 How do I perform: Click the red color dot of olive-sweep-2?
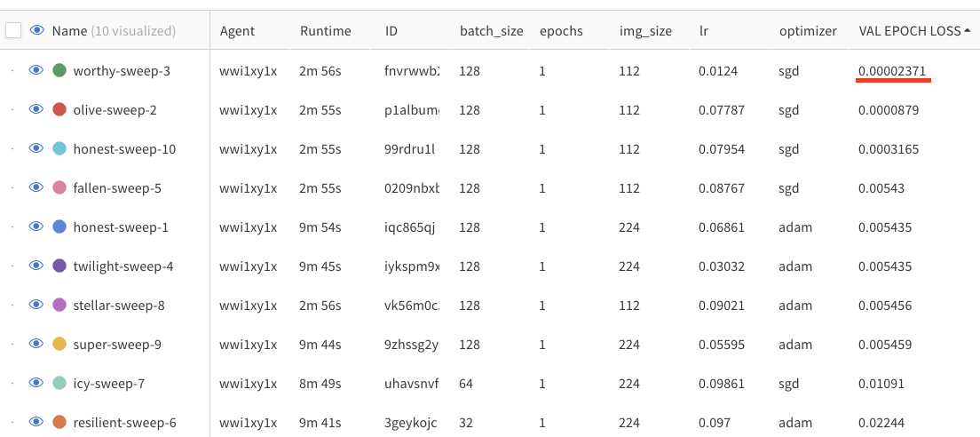[x=59, y=110]
